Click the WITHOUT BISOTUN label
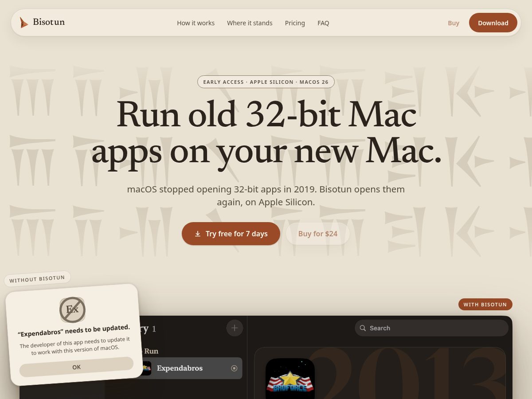 37,279
